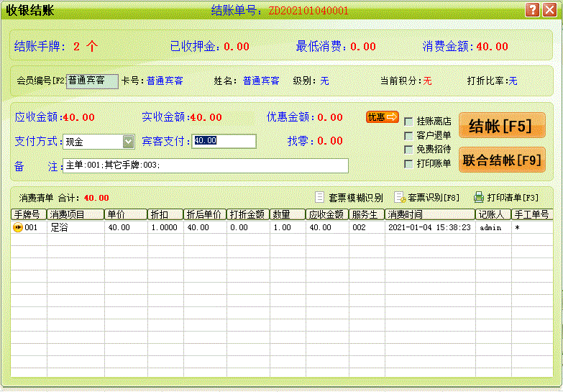Click the 套票识别[F8] icon
The image size is (563, 392).
(x=400, y=197)
